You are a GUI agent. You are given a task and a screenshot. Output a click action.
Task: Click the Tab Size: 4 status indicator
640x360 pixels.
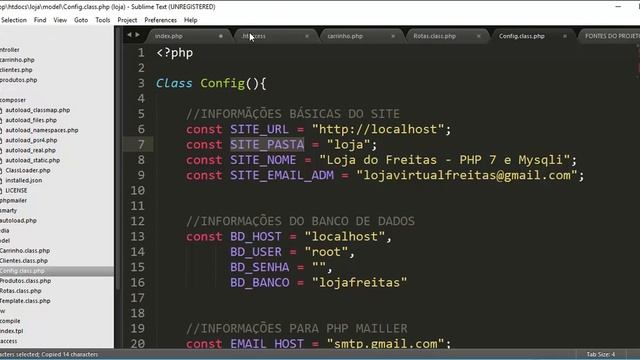600,354
